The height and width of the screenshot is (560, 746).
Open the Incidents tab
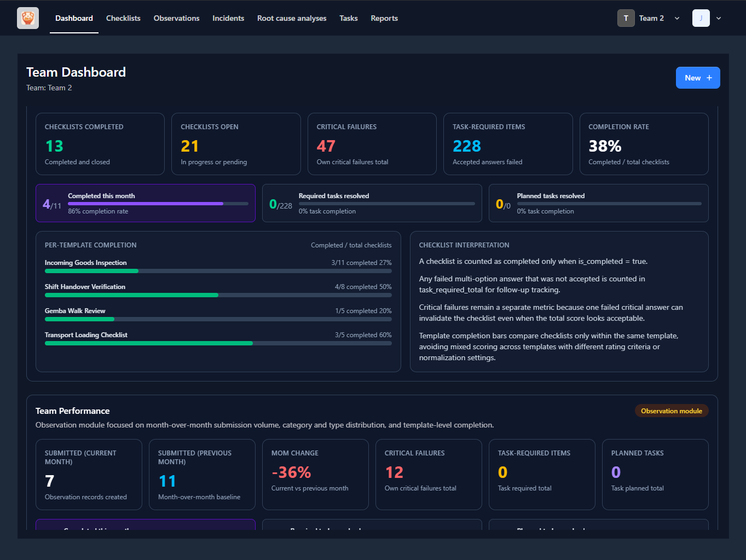228,18
